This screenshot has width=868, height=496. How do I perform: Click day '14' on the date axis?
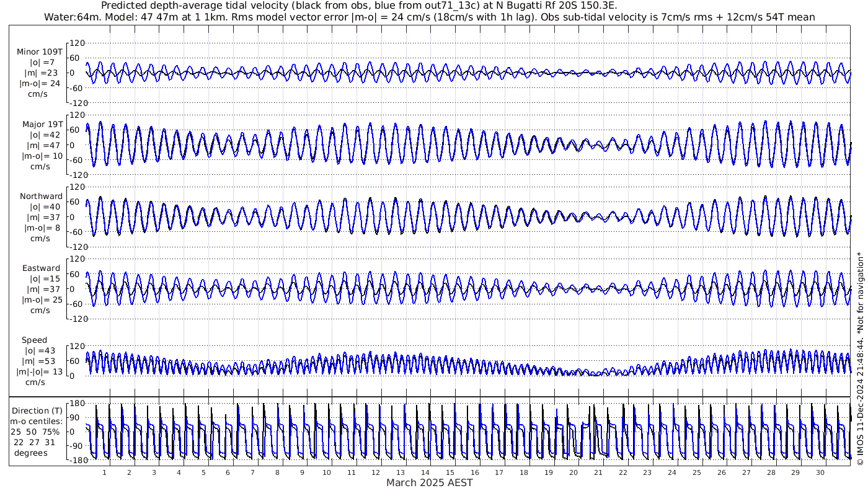[425, 472]
